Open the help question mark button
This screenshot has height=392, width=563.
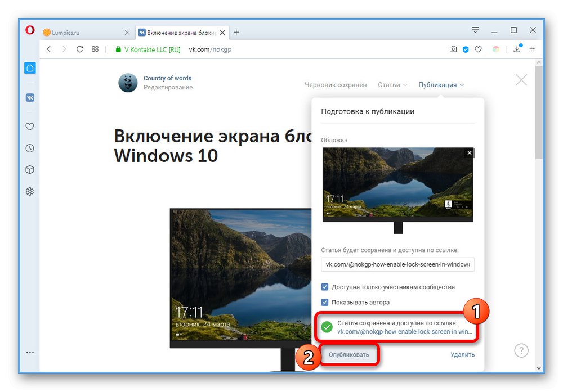tap(521, 350)
